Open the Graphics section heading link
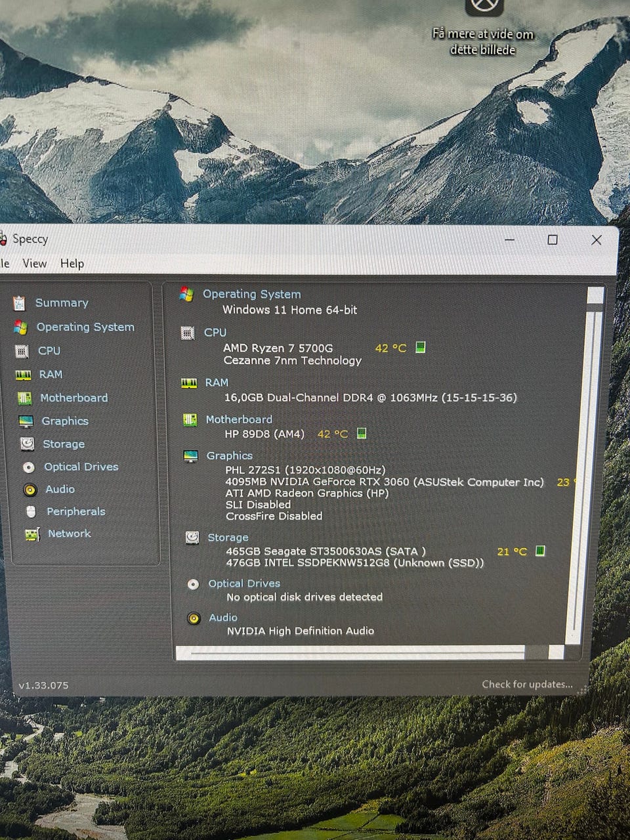 coord(230,455)
